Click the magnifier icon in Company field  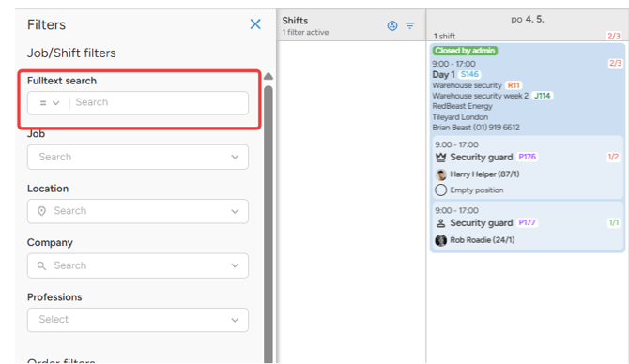(41, 265)
